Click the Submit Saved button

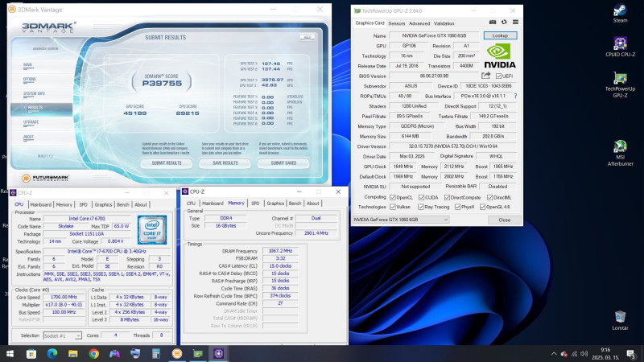[283, 163]
